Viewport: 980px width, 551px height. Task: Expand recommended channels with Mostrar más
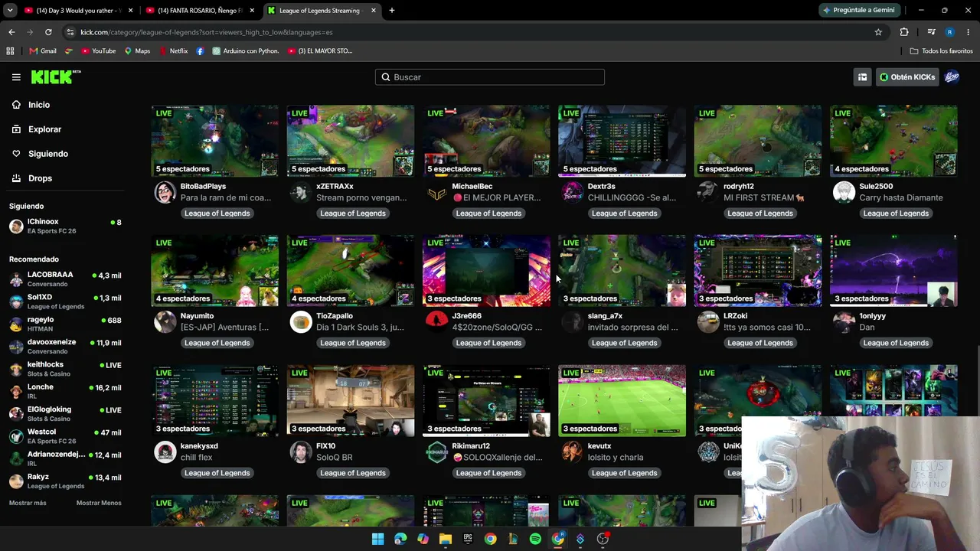pyautogui.click(x=28, y=503)
